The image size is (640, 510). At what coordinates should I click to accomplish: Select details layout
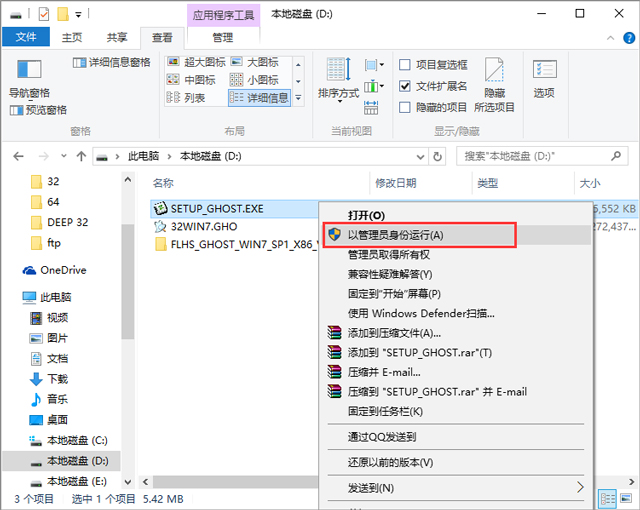click(x=259, y=98)
